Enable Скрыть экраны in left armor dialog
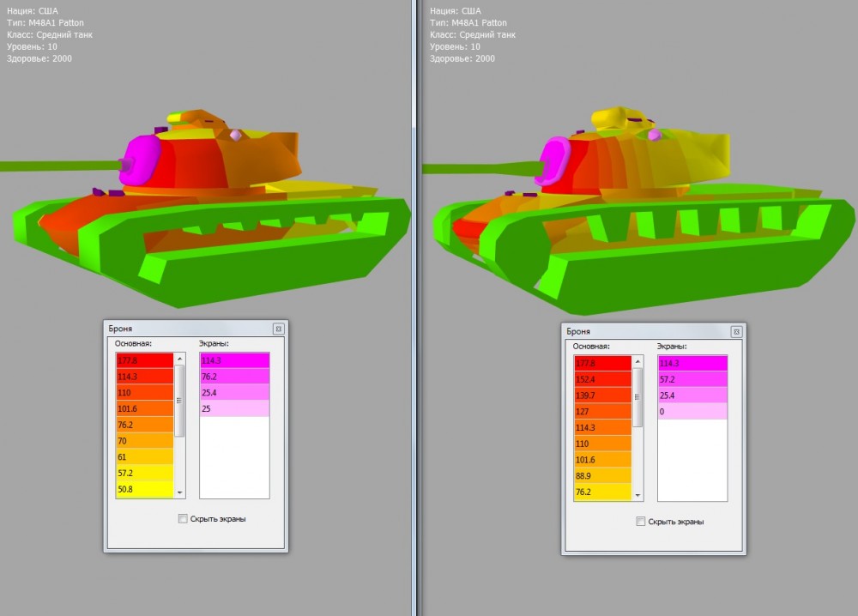858x616 pixels. click(x=182, y=519)
